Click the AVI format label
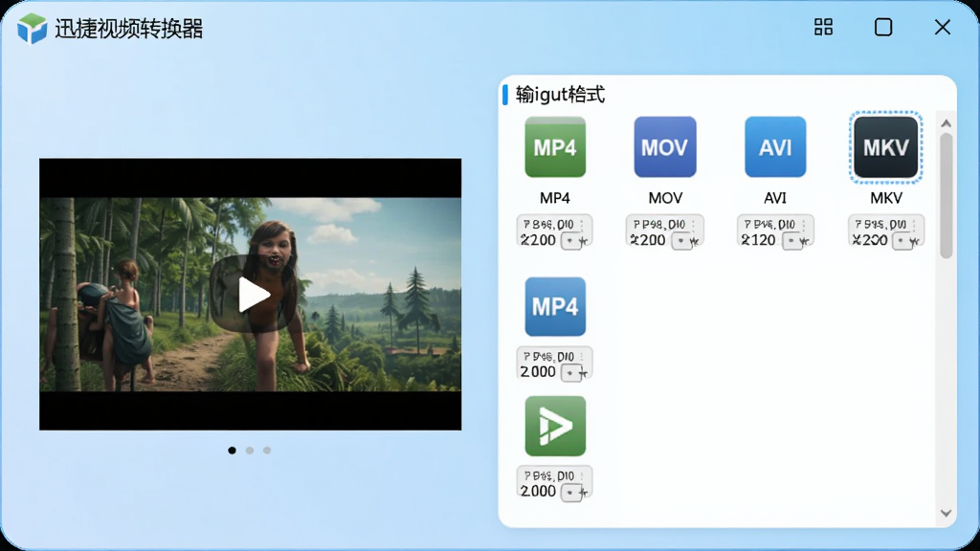Viewport: 980px width, 551px height. 775,198
